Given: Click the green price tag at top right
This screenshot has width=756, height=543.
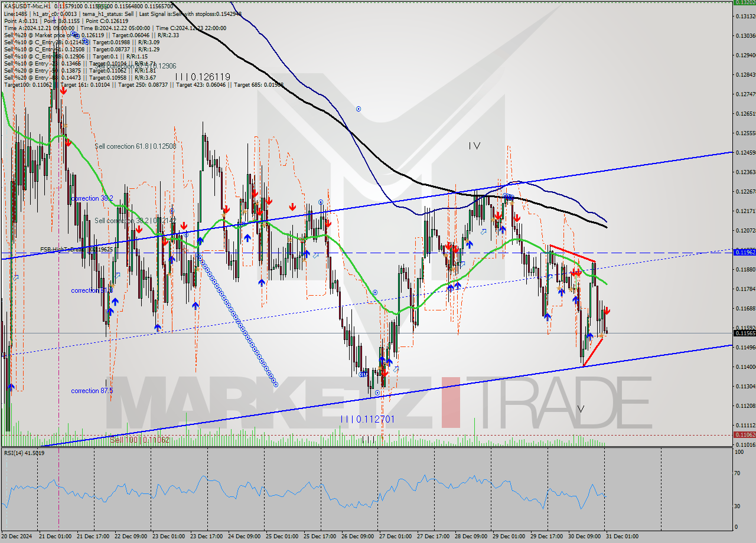Looking at the screenshot, I should pyautogui.click(x=744, y=2).
